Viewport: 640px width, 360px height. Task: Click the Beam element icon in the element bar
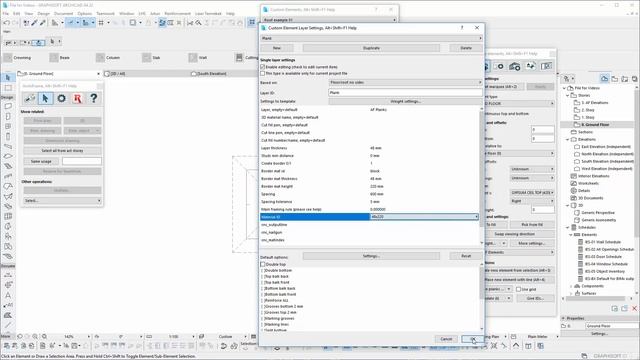pyautogui.click(x=54, y=58)
